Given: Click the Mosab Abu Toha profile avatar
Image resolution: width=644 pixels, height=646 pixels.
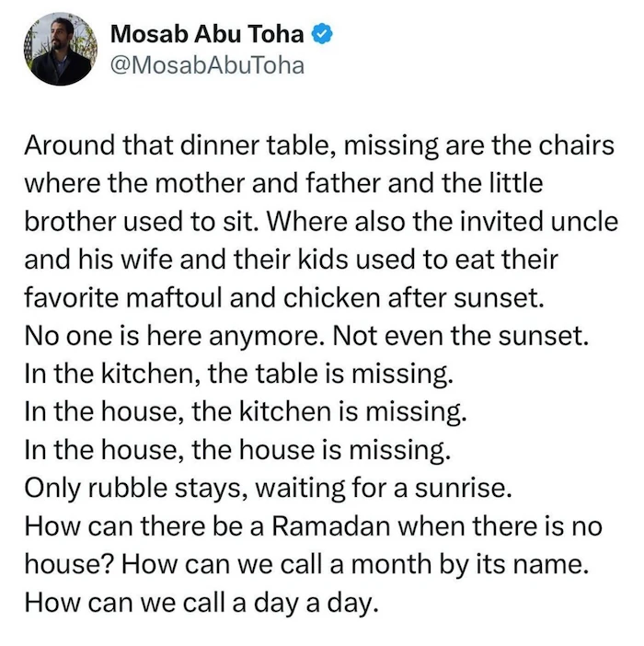Looking at the screenshot, I should pyautogui.click(x=61, y=49).
